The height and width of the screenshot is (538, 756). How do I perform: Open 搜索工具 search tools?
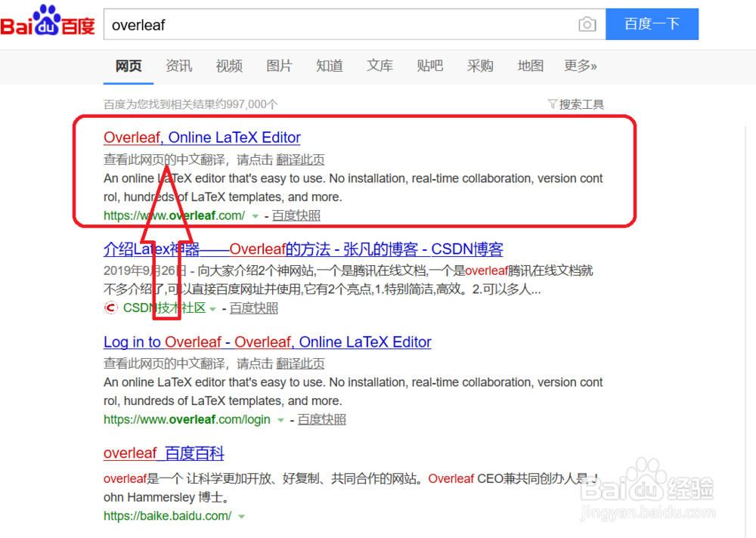(x=581, y=104)
